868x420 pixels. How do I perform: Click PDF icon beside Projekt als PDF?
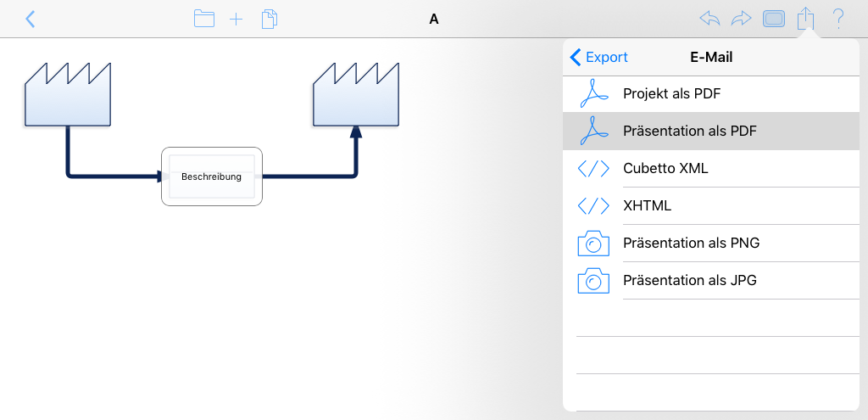coord(593,93)
